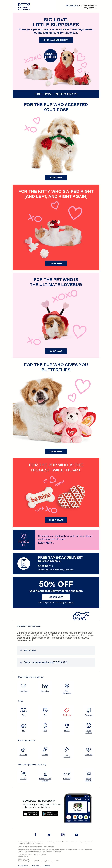Select the Cat shop icon
Image resolution: width=112 pixels, height=868 pixels.
click(45, 710)
